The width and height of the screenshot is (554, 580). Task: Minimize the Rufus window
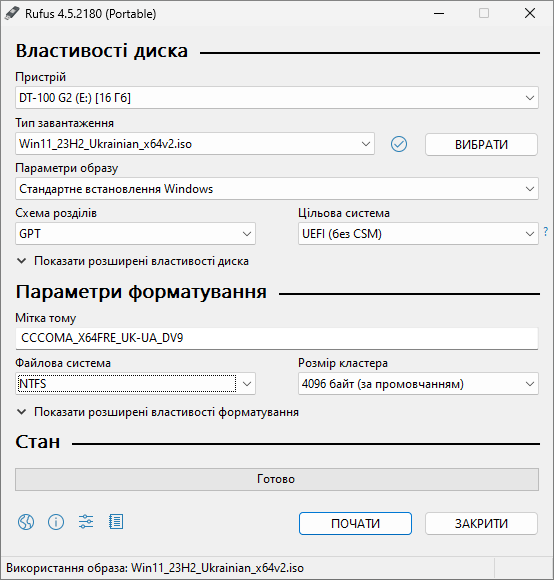(439, 13)
